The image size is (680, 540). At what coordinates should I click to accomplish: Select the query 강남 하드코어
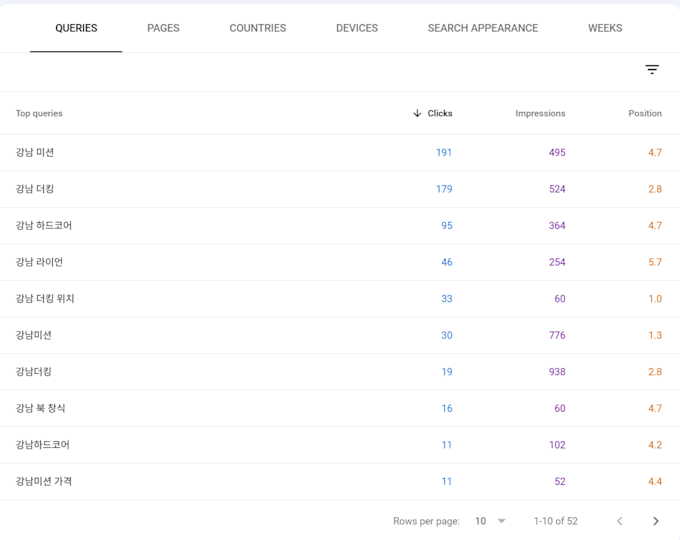(x=44, y=225)
